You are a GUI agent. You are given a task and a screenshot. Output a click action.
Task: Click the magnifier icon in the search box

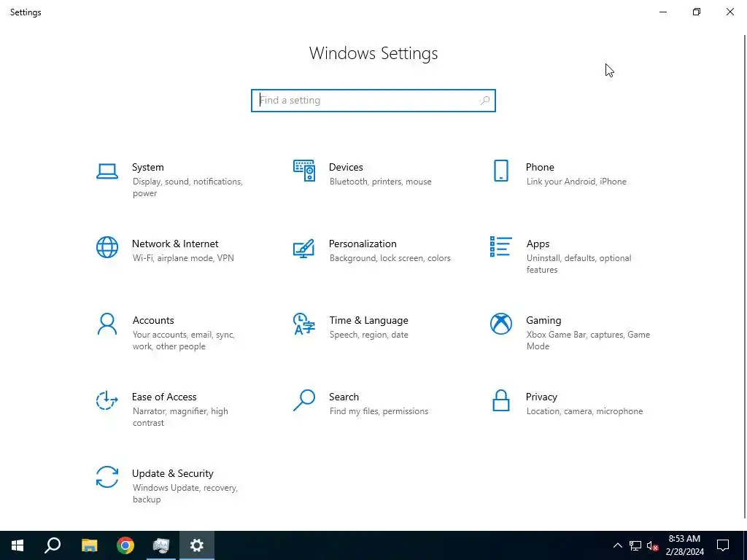(485, 101)
